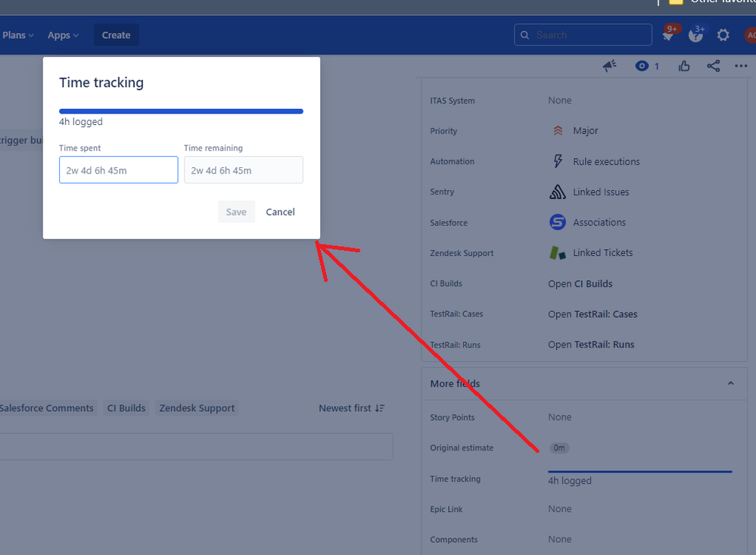756x555 pixels.
Task: Open Zendesk Linked Tickets
Action: [x=602, y=253]
